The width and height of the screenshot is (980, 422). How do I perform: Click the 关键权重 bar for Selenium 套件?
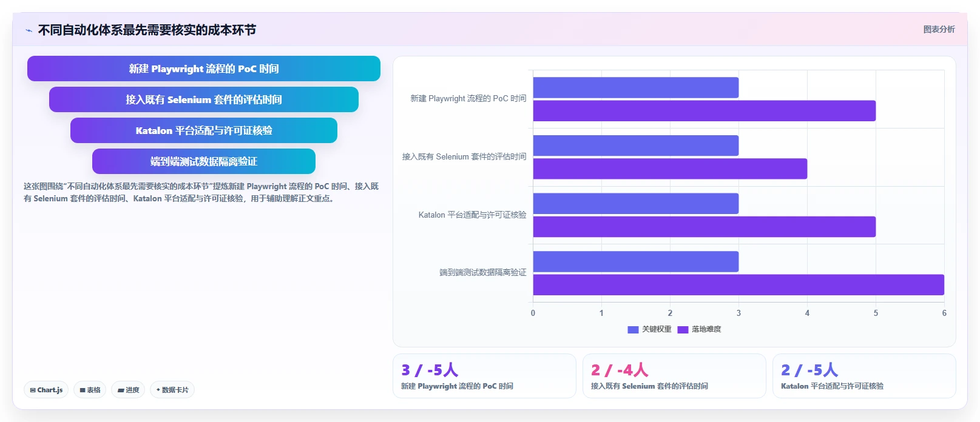(636, 146)
